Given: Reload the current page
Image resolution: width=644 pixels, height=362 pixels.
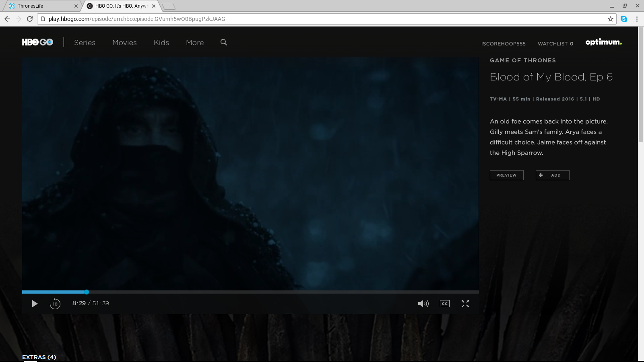Looking at the screenshot, I should point(30,19).
